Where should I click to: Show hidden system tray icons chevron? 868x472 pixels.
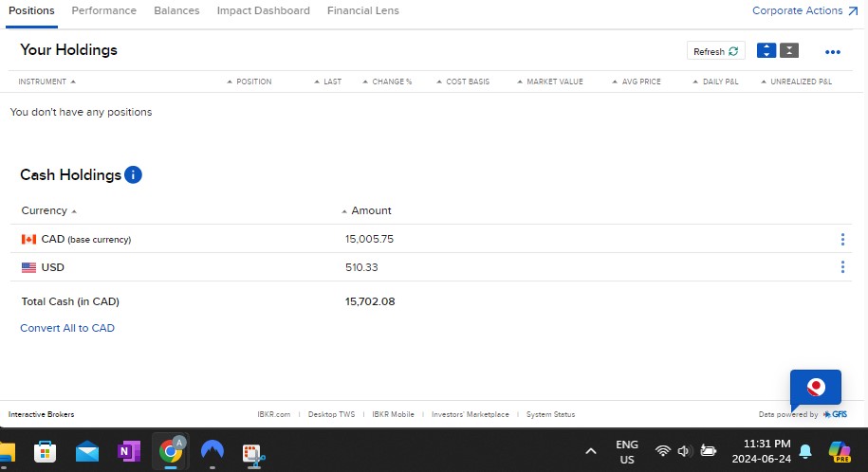pos(590,451)
